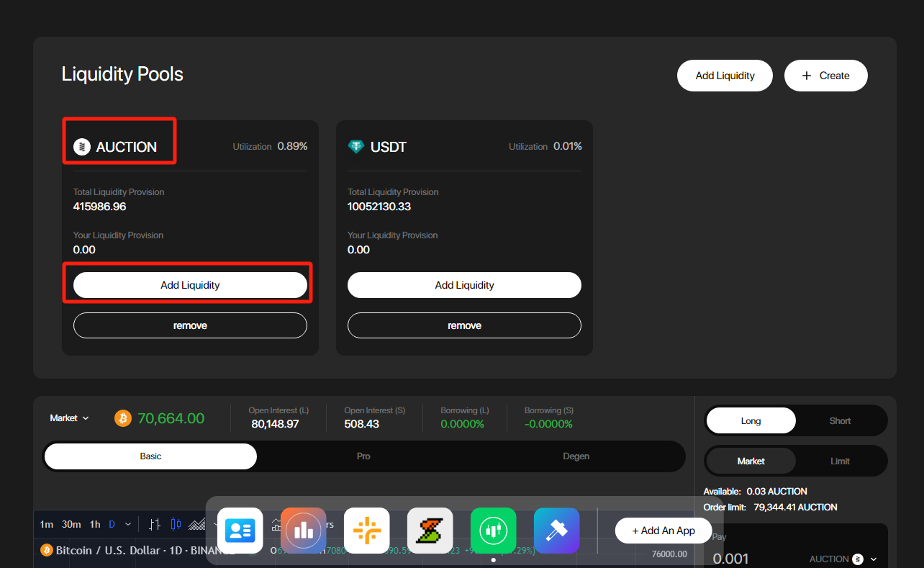Open the bar chart app in dock
Image resolution: width=924 pixels, height=568 pixels.
click(304, 531)
